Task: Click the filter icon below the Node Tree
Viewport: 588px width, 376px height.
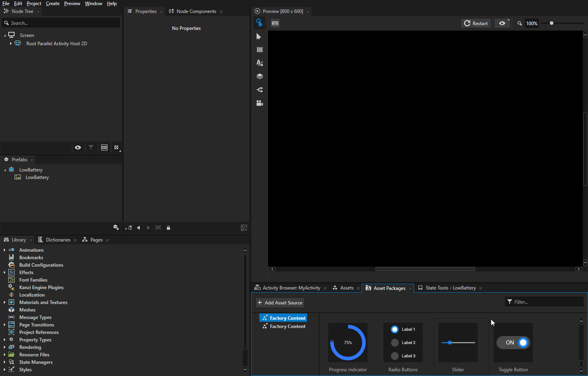Action: pos(91,147)
